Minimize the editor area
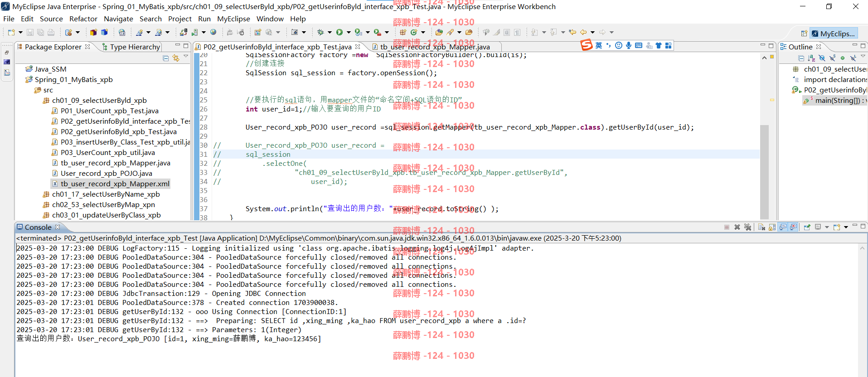This screenshot has height=377, width=868. click(x=763, y=45)
